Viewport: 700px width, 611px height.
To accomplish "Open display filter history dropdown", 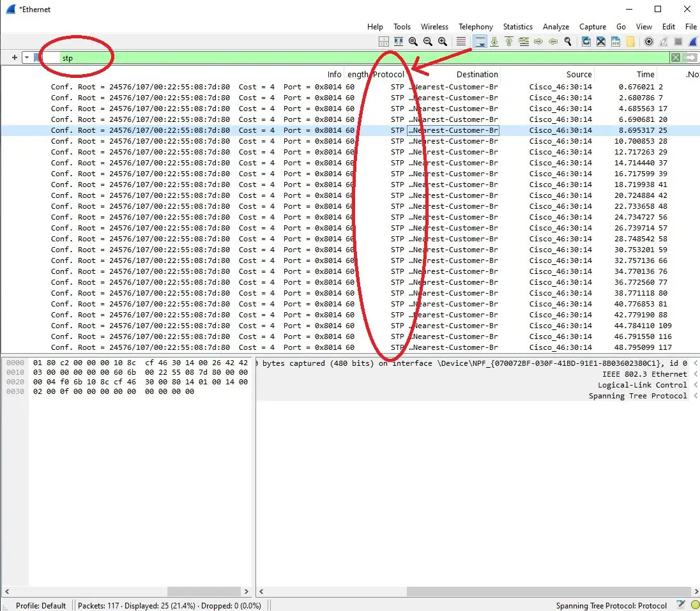I will point(27,57).
